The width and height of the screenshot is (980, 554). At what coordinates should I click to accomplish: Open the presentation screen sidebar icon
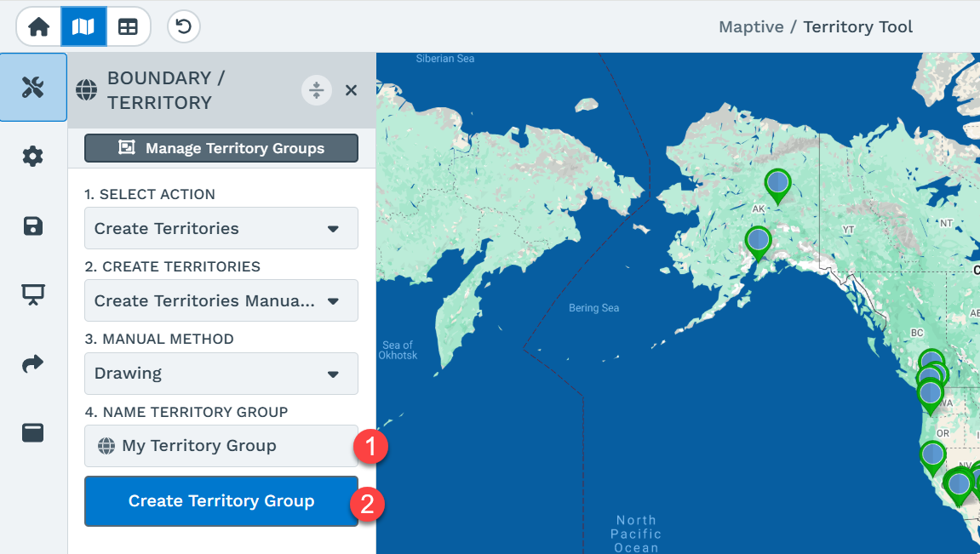click(33, 294)
